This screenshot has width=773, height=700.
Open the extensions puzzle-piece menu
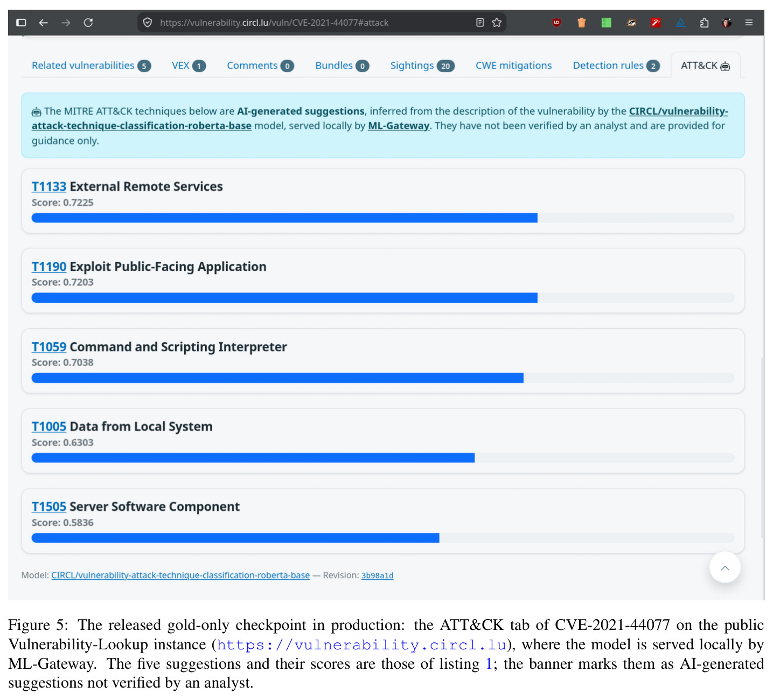click(x=704, y=23)
